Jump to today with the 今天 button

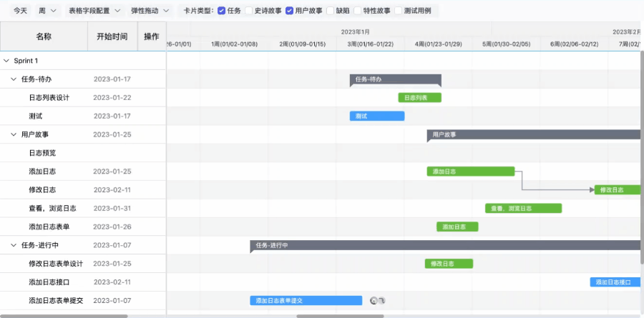pyautogui.click(x=21, y=11)
